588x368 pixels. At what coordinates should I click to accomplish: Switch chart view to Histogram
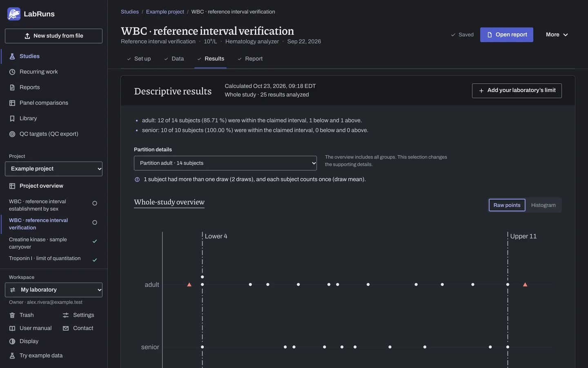543,205
